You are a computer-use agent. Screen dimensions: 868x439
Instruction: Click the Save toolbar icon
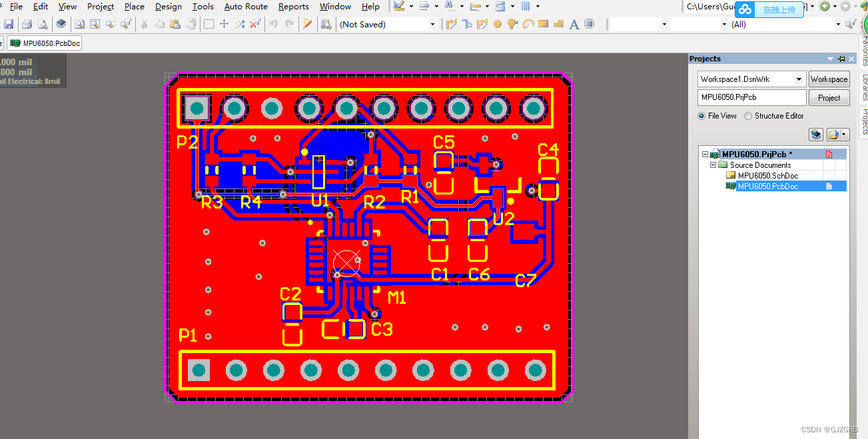click(x=9, y=24)
